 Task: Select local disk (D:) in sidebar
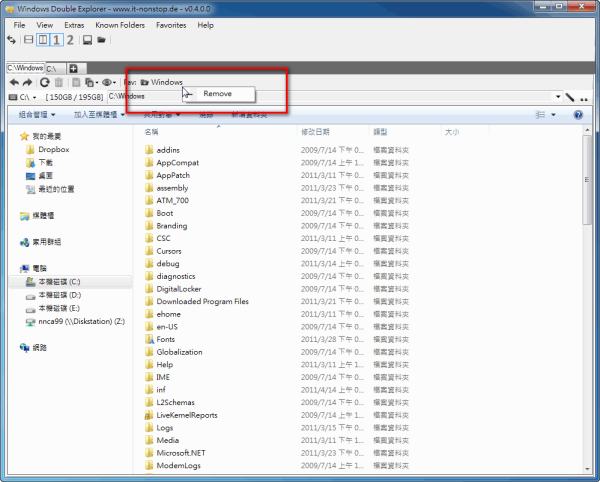point(54,295)
